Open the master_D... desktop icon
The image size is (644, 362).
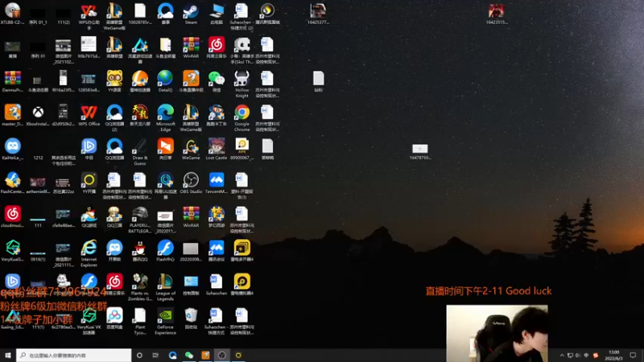click(12, 115)
